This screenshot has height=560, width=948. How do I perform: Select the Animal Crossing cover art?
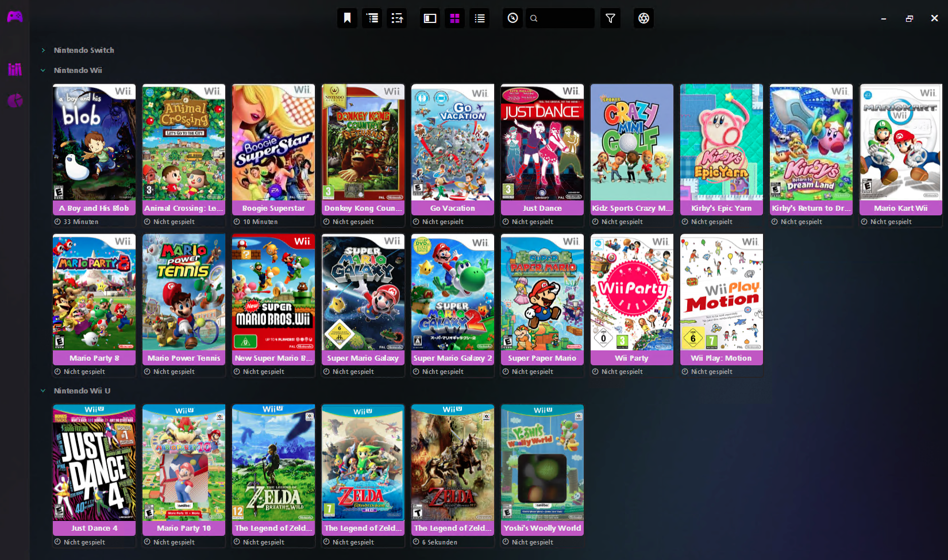tap(184, 142)
